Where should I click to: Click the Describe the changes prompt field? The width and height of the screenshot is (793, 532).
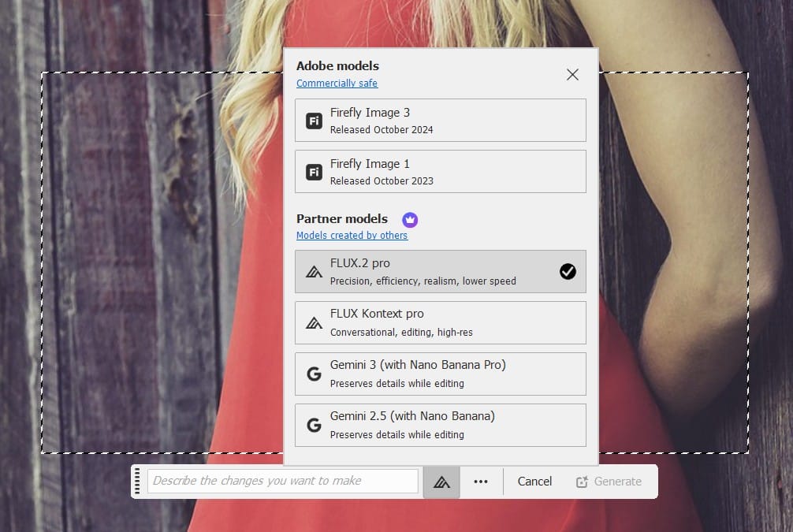click(283, 481)
